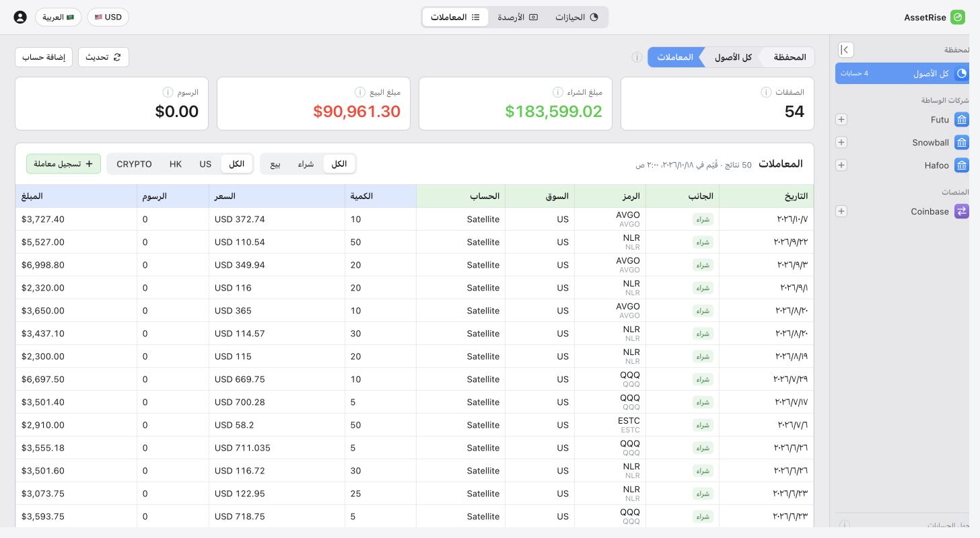Click the كل الأصول pie chart icon

[x=962, y=73]
